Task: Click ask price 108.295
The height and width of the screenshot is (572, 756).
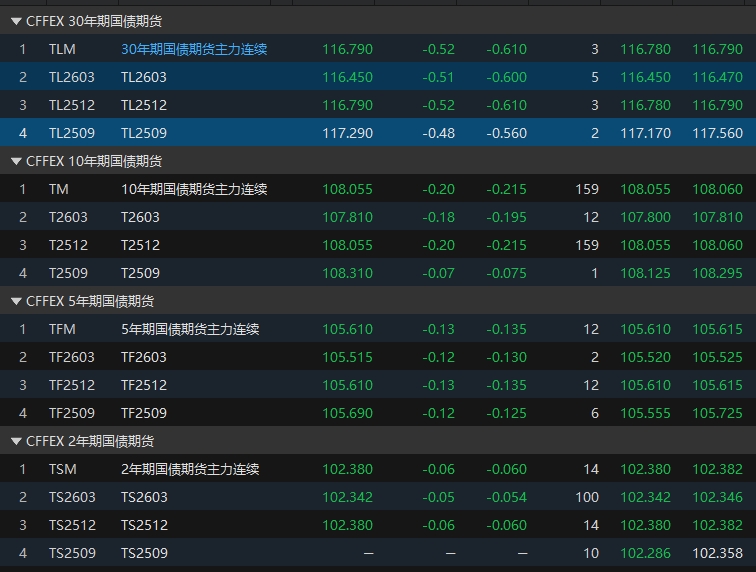Action: coord(717,273)
